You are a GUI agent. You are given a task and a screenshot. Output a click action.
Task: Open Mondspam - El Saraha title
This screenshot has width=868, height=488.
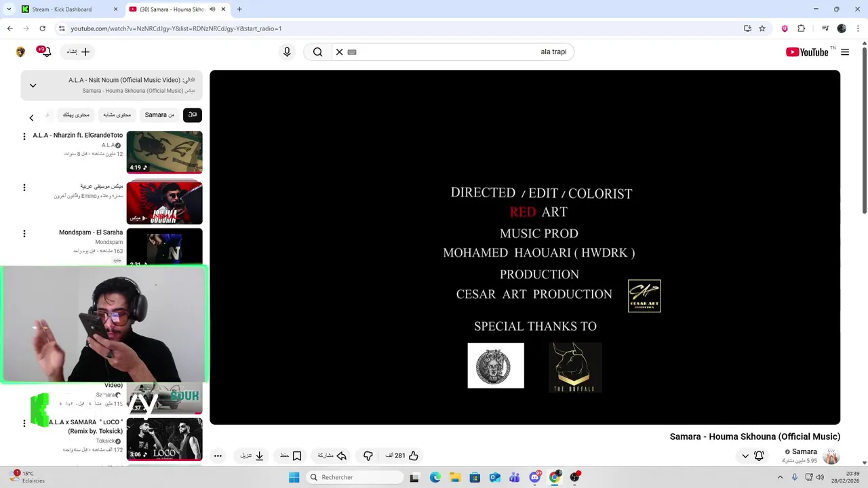coord(91,232)
